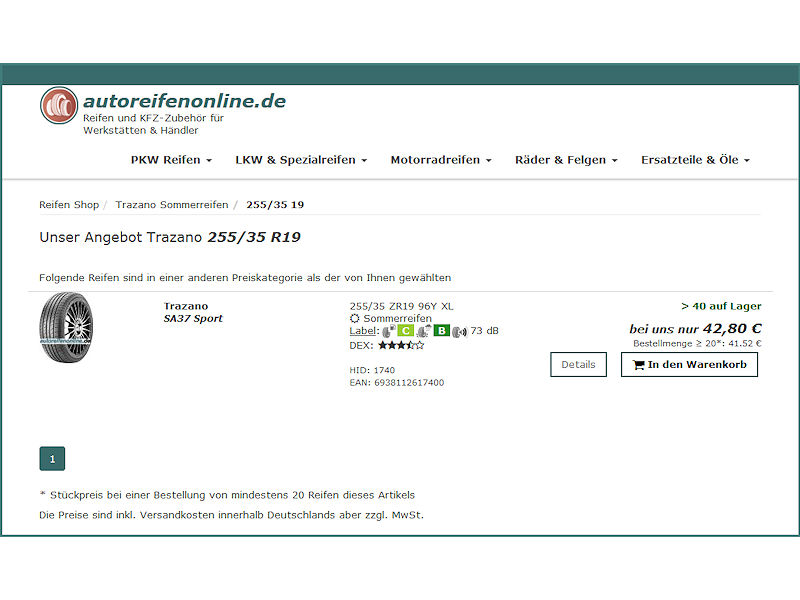Click the autoreifenonline.de site title
800x600 pixels.
click(x=185, y=101)
